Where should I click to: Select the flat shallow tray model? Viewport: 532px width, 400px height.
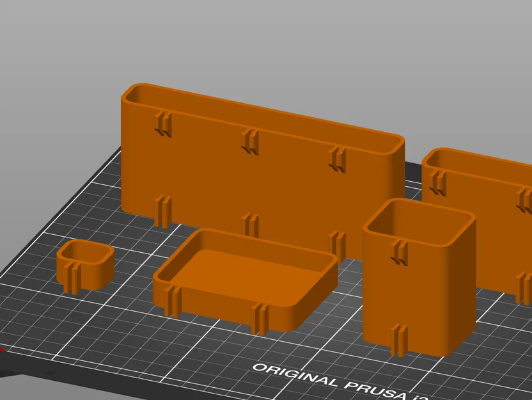point(246,281)
